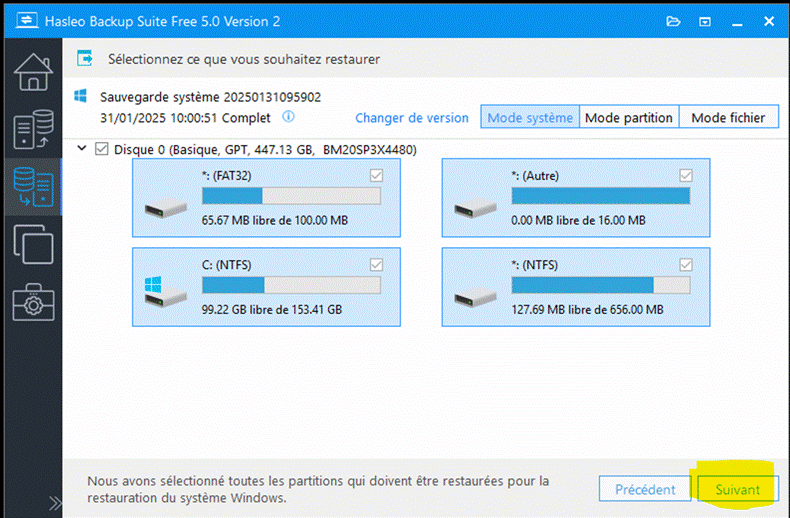
Task: Click the Changer de version link
Action: (x=412, y=118)
